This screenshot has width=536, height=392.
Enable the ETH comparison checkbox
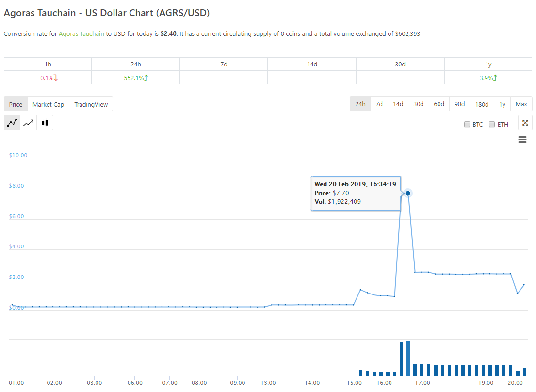click(492, 124)
